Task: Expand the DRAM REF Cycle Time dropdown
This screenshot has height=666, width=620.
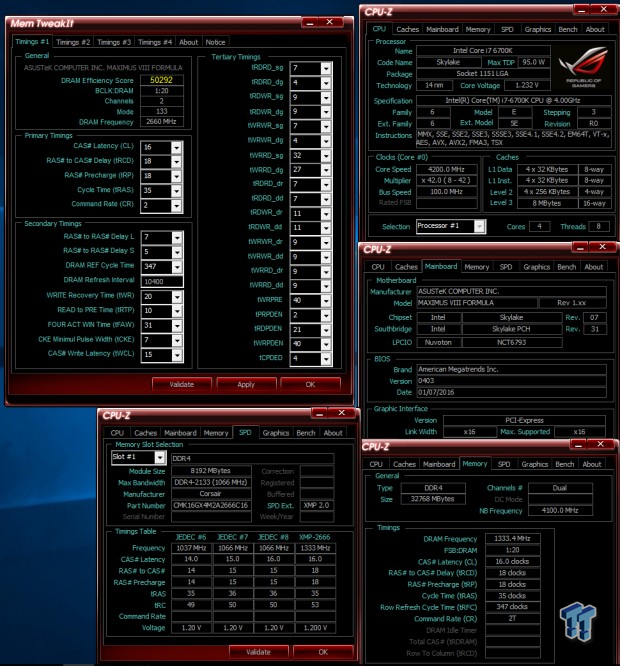Action: [x=177, y=267]
